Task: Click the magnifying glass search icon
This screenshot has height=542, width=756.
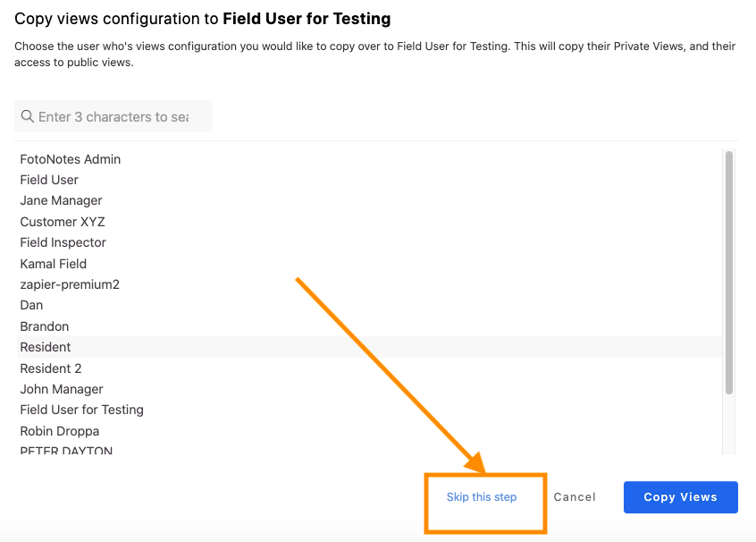Action: coord(28,116)
